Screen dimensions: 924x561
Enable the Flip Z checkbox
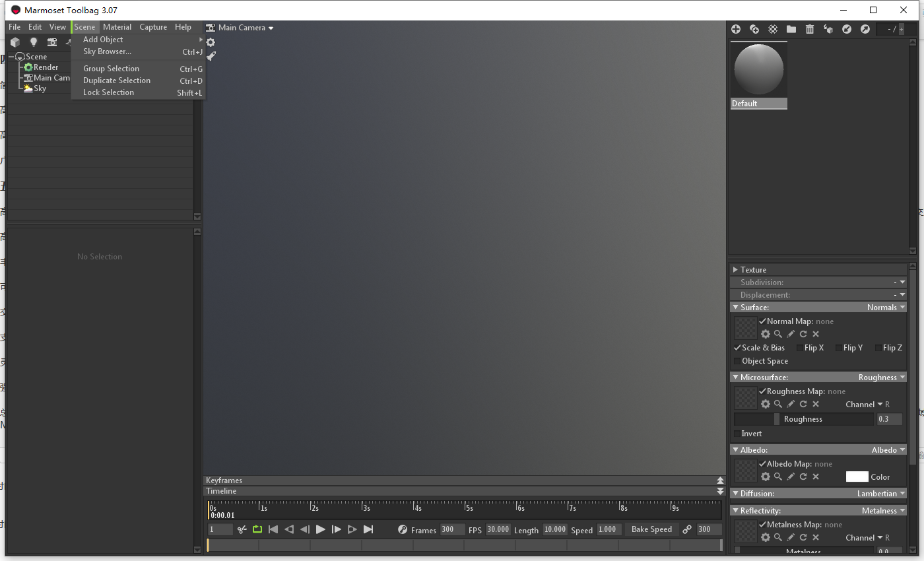(878, 348)
